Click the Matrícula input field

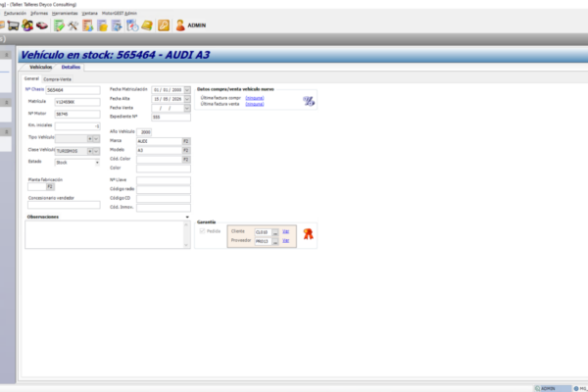coord(77,102)
